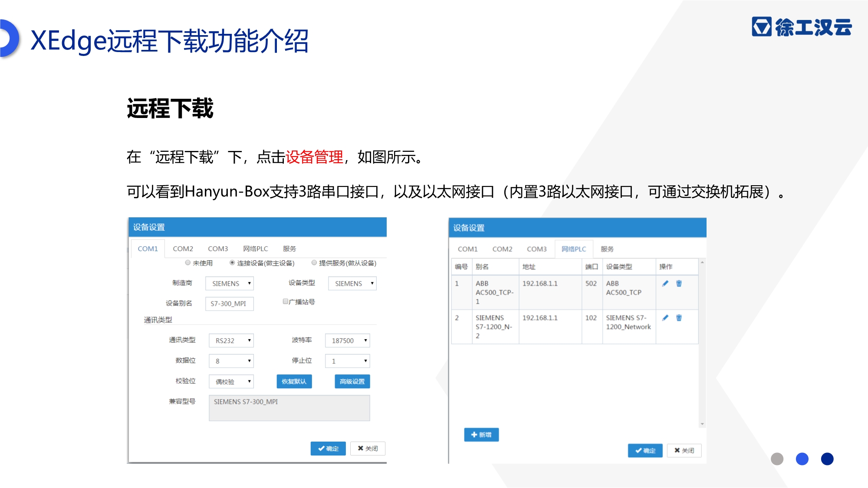The width and height of the screenshot is (868, 488).
Task: Open the 通讯类型 RS232 dropdown
Action: point(231,341)
